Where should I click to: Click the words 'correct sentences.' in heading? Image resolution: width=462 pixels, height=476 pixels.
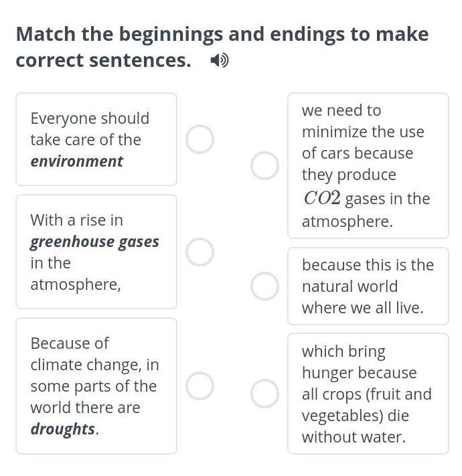104,60
